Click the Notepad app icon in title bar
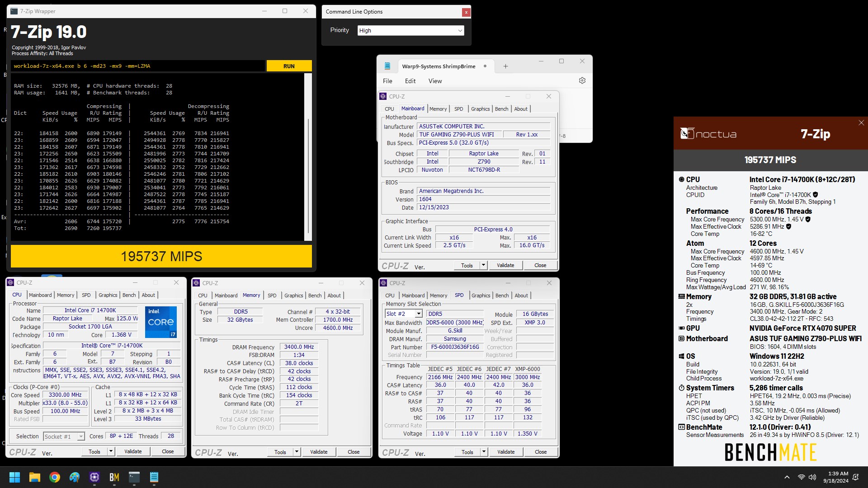Image resolution: width=868 pixels, height=488 pixels. tap(387, 66)
